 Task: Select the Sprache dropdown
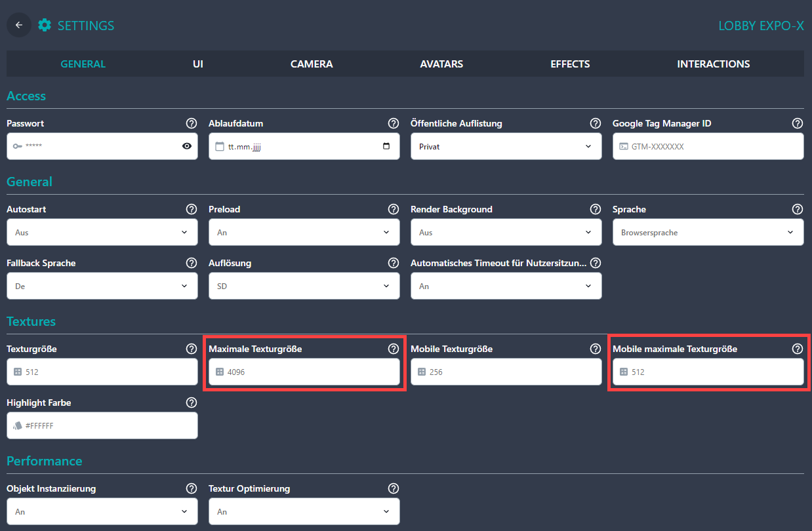[x=708, y=232]
